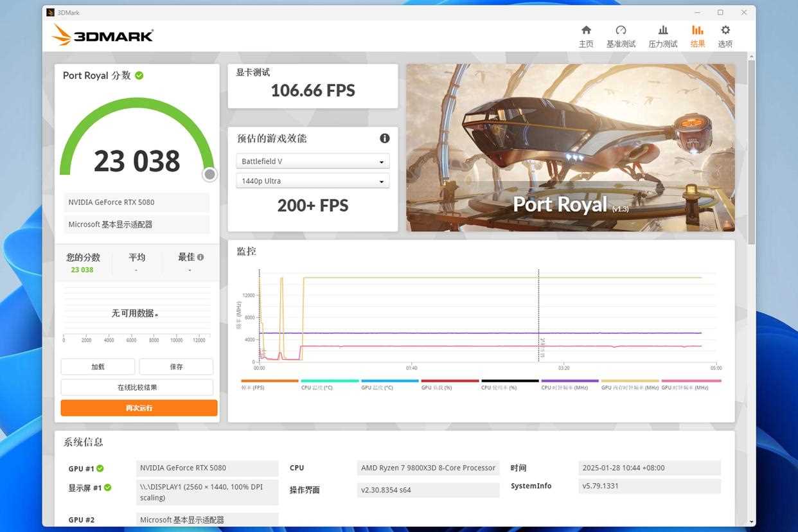The height and width of the screenshot is (532, 798).
Task: Click green checkmark next to Port Royal 分数
Action: click(x=139, y=75)
